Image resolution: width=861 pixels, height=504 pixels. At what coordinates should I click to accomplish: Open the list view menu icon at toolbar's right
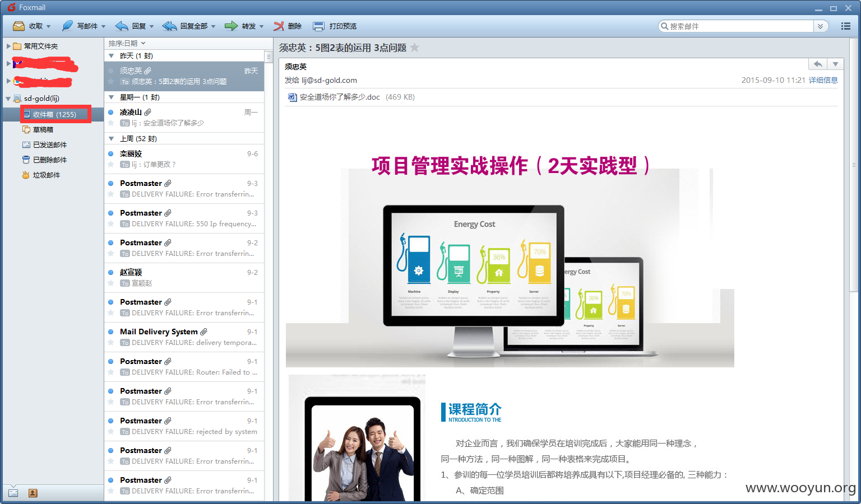846,26
